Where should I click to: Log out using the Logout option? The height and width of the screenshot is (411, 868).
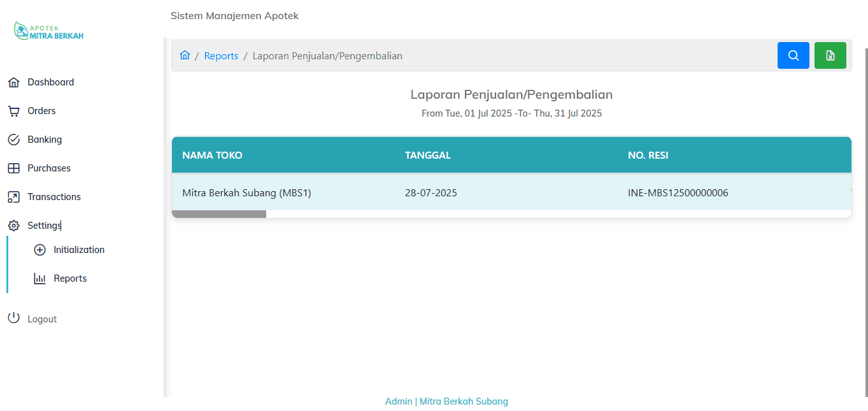click(42, 319)
